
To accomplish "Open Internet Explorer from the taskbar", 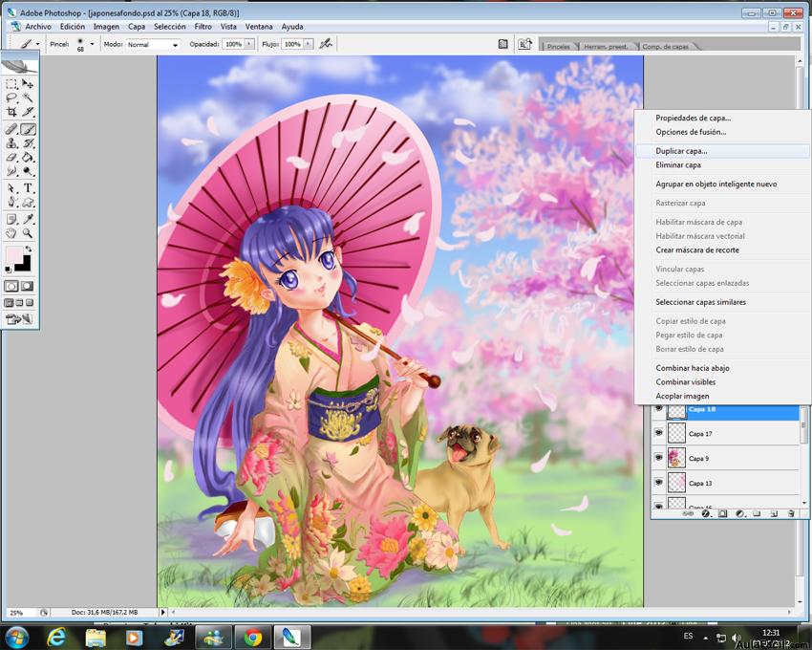I will (56, 637).
